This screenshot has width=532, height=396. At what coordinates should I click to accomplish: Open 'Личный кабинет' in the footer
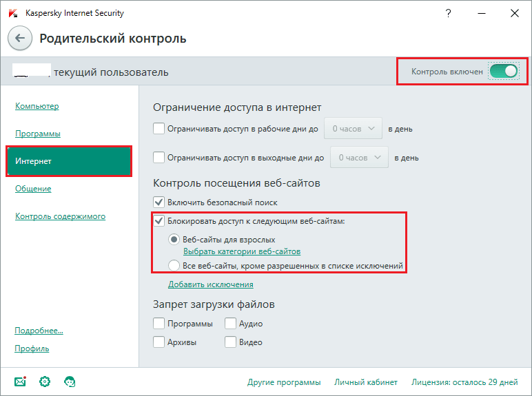(x=365, y=382)
